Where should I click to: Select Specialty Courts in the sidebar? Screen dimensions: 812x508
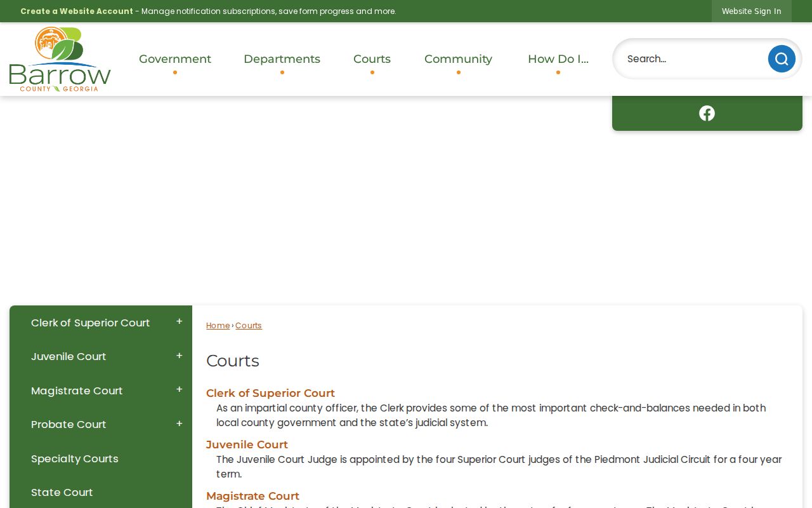click(x=75, y=458)
